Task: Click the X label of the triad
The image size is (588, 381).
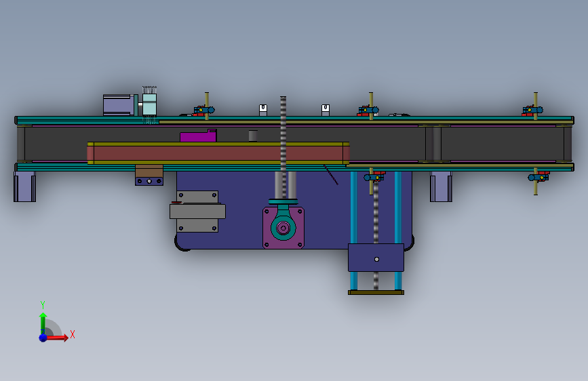Action: 73,334
